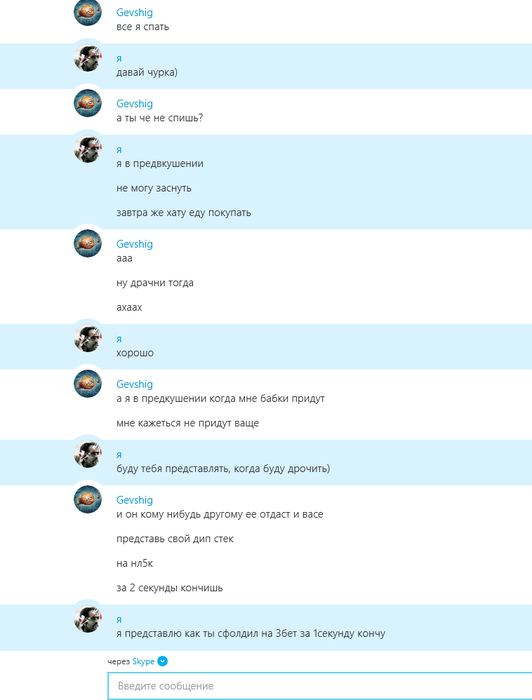Image resolution: width=532 pixels, height=700 pixels.
Task: Click my avatar beside "хорошо" message
Action: pyautogui.click(x=87, y=338)
